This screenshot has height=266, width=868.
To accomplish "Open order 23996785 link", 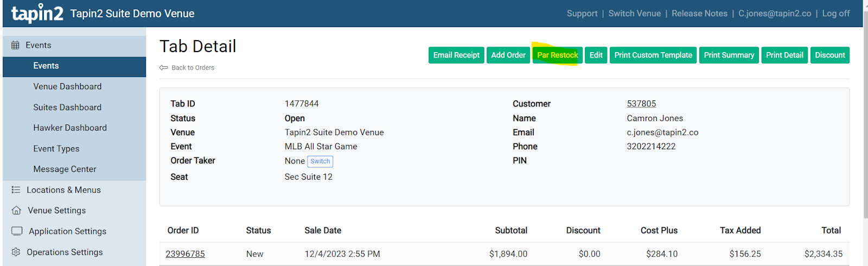I will (185, 254).
